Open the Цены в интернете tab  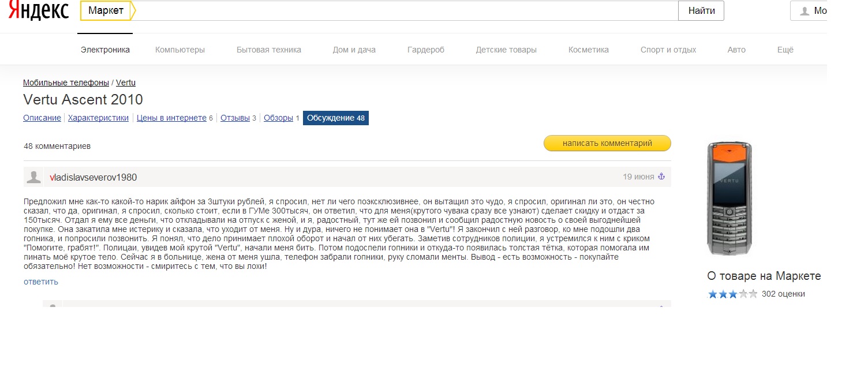click(171, 118)
